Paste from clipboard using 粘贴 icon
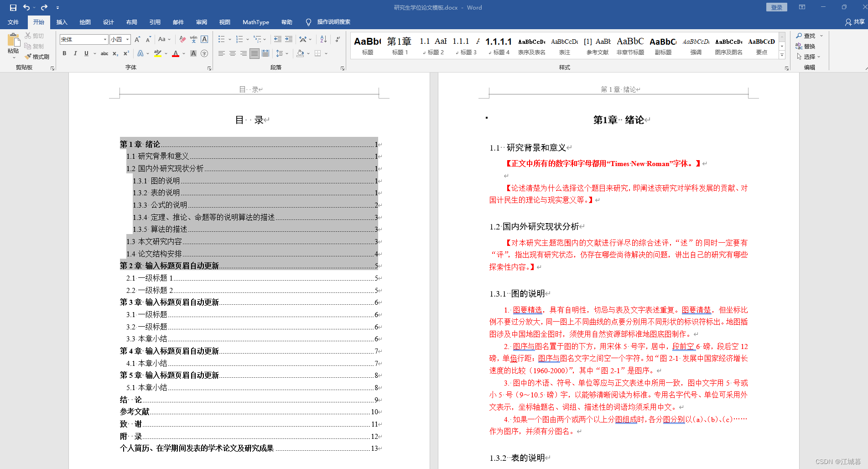This screenshot has width=868, height=469. [14, 41]
